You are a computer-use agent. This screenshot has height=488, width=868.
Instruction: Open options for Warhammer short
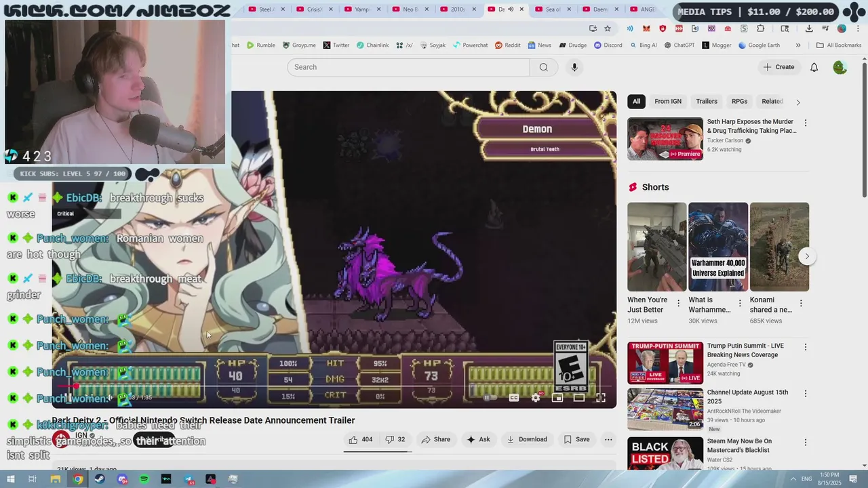(739, 304)
